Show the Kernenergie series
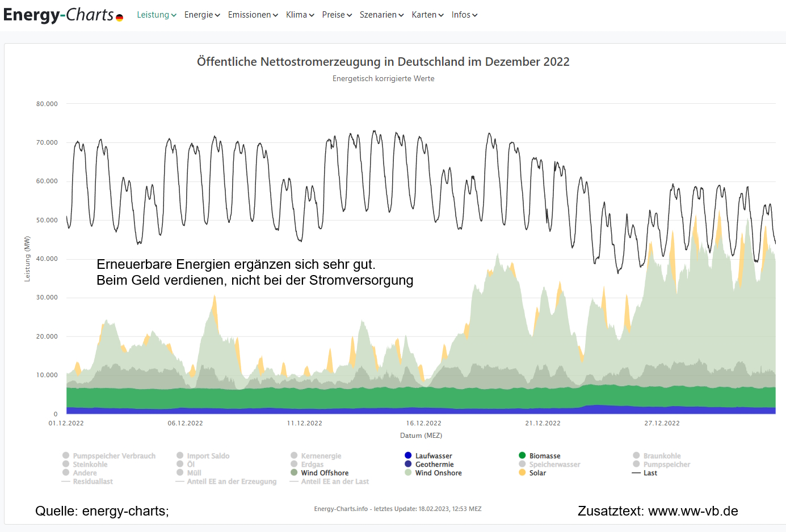This screenshot has height=532, width=786. [321, 456]
